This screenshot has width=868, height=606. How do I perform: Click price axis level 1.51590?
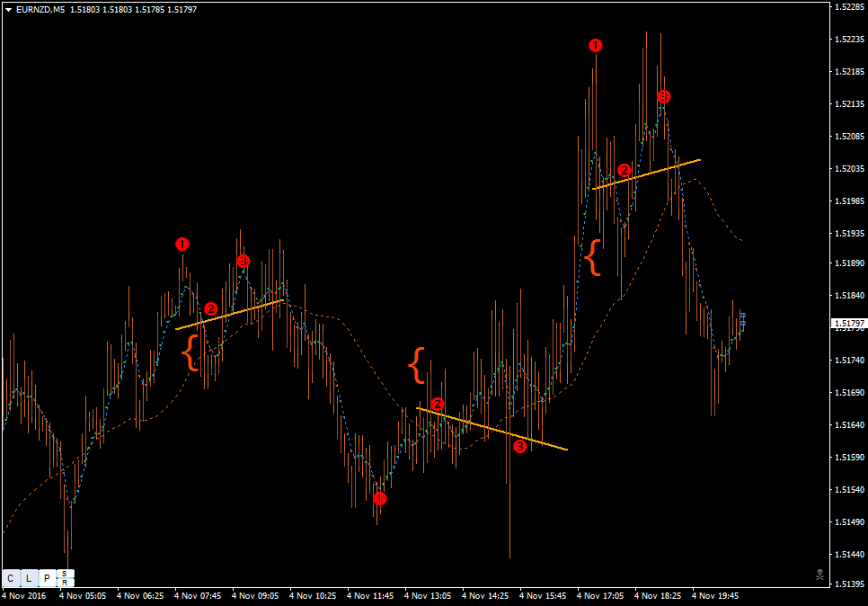click(x=849, y=457)
